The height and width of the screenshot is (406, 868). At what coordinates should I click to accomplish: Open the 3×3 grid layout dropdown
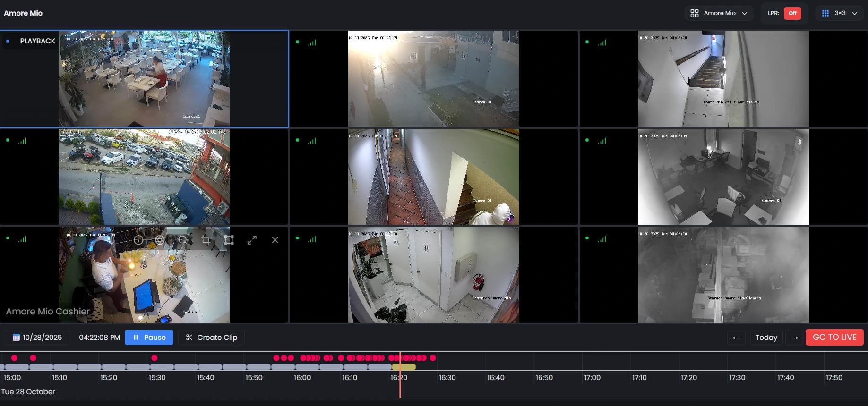pyautogui.click(x=839, y=13)
